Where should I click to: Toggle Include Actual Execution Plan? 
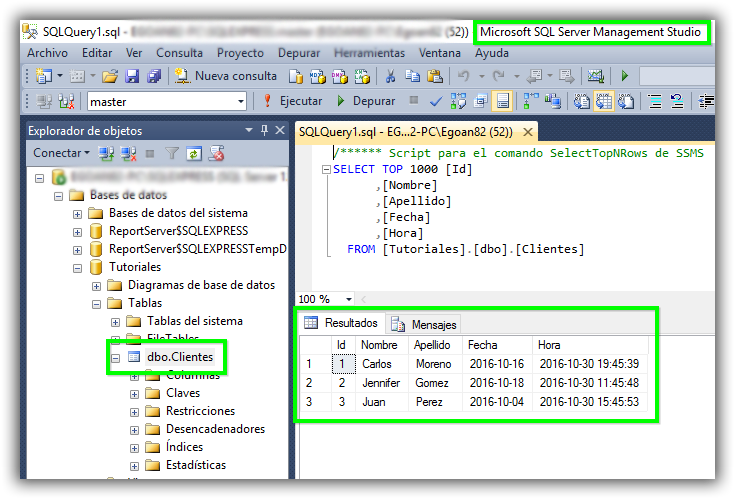[531, 101]
